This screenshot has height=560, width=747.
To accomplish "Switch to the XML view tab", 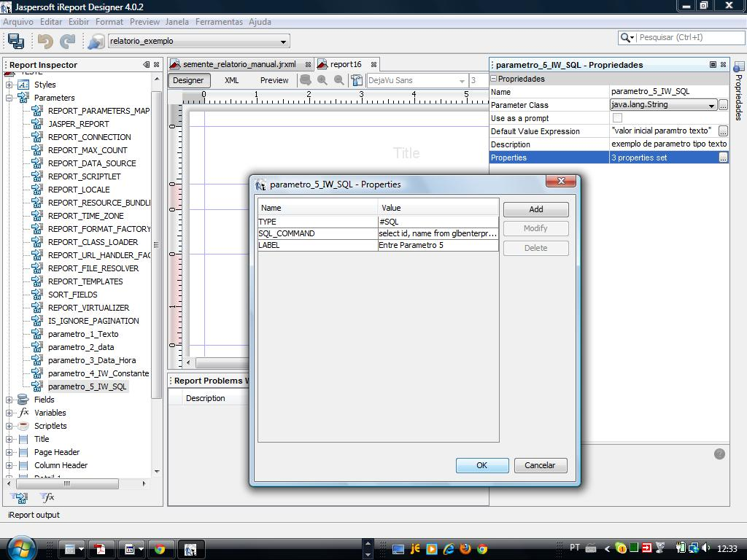I will coord(231,80).
